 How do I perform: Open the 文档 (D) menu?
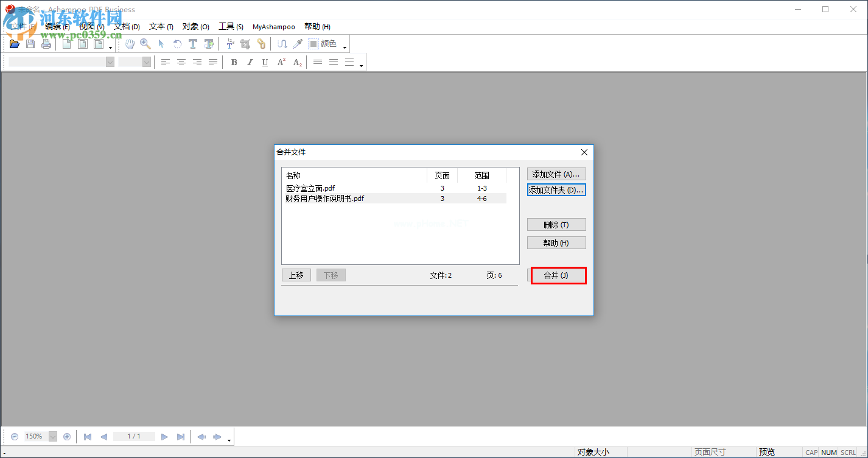click(x=127, y=27)
